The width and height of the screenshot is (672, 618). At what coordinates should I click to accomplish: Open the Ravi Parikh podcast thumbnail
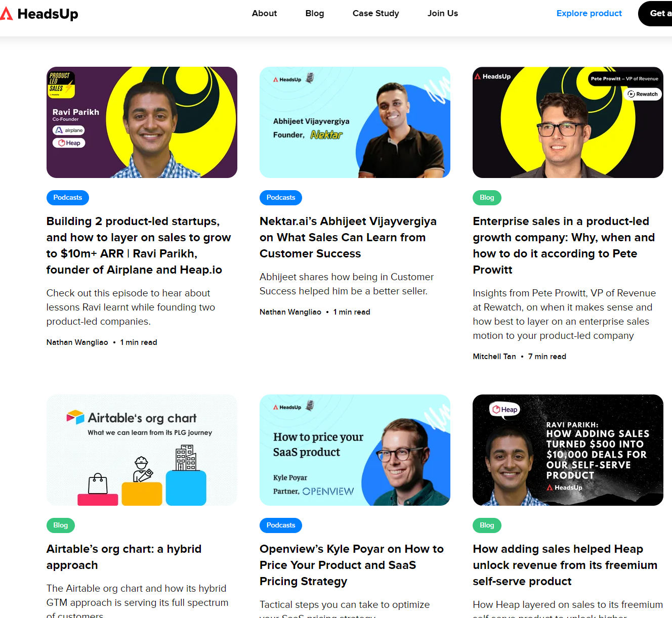142,122
